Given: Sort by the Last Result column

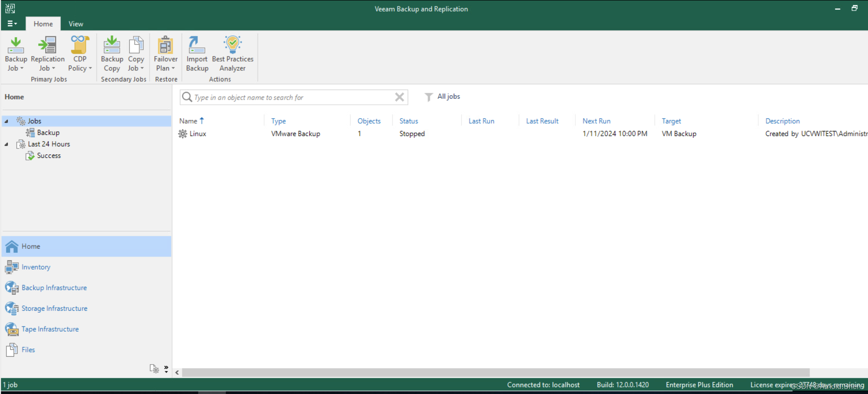Looking at the screenshot, I should [x=542, y=121].
